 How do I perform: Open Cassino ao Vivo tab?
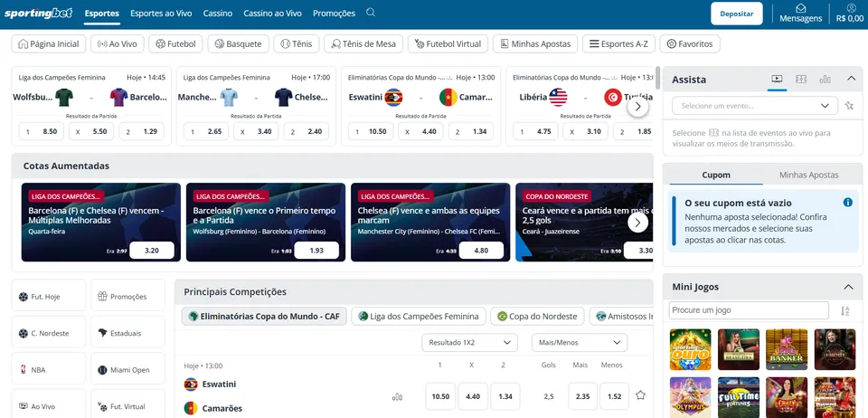tap(272, 14)
